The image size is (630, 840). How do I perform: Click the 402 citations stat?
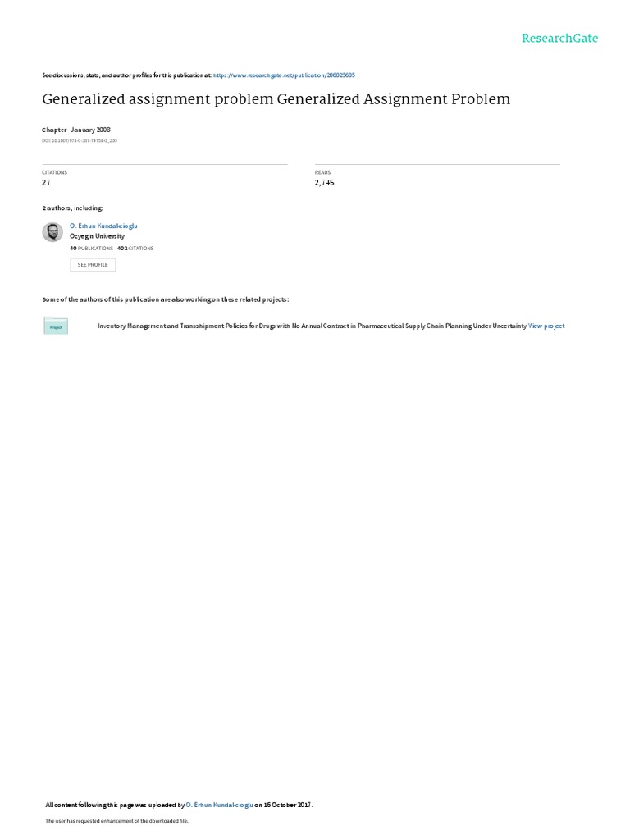[135, 249]
